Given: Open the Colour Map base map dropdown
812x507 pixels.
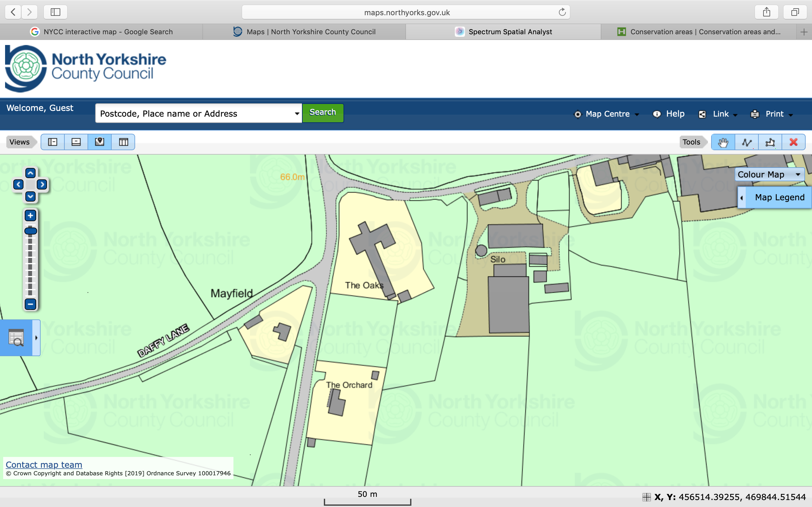Looking at the screenshot, I should click(769, 174).
